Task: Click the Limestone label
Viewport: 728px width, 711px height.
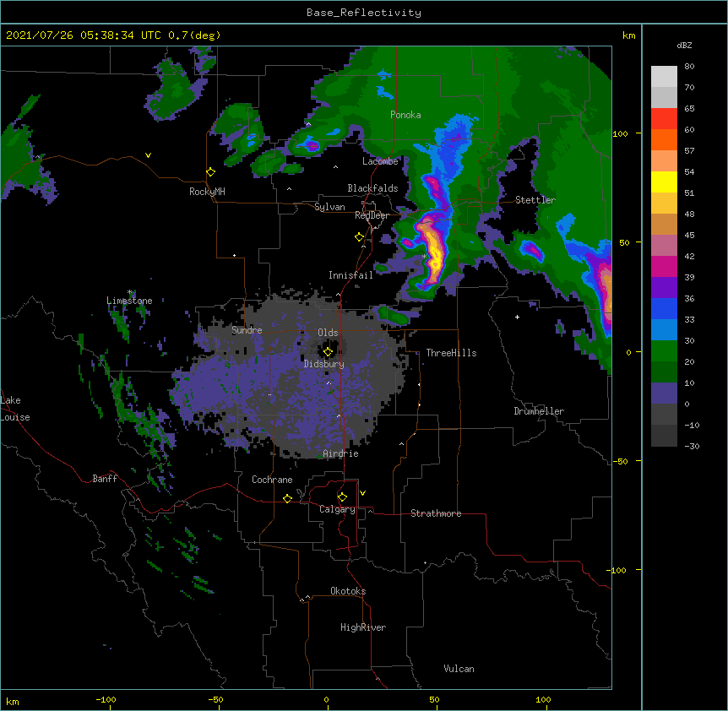Action: pyautogui.click(x=129, y=301)
